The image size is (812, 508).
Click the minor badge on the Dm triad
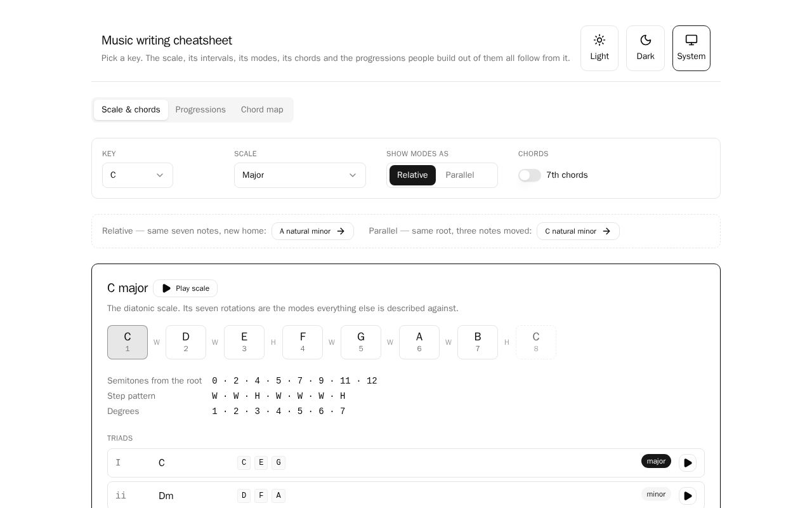coord(656,494)
